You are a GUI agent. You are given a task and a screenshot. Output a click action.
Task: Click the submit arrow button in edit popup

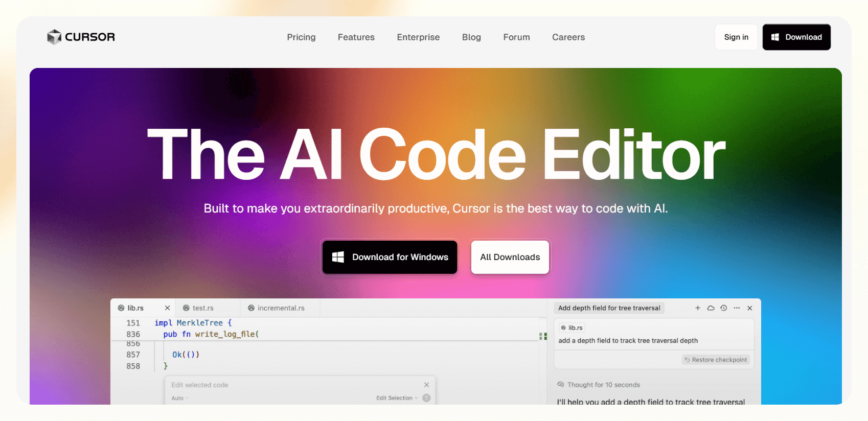click(x=426, y=398)
